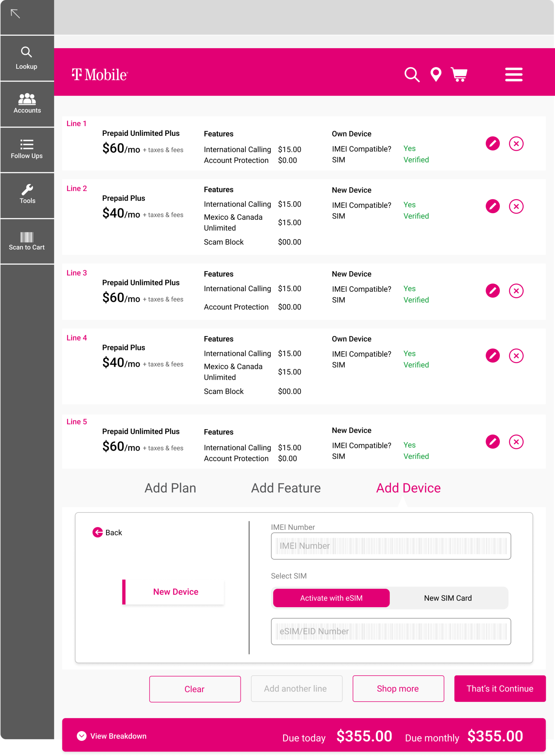Open the Accounts sidebar section
Screen dimensions: 555x756
pos(27,103)
